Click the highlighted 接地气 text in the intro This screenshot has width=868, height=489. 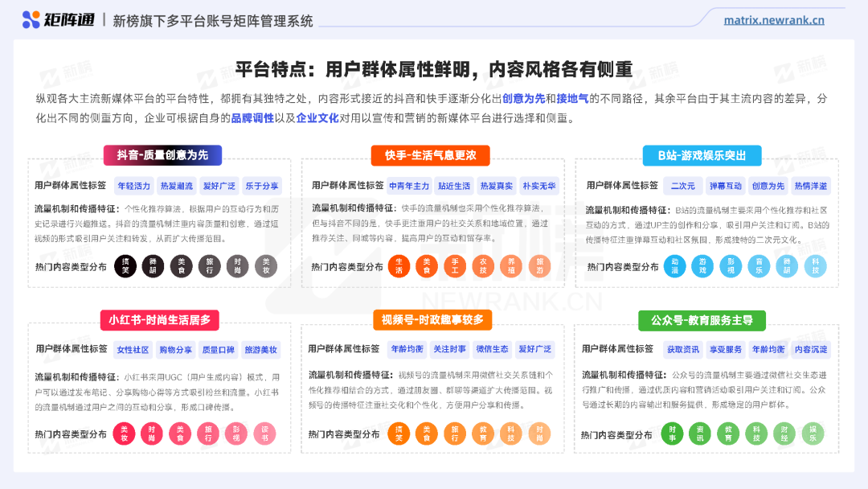572,99
